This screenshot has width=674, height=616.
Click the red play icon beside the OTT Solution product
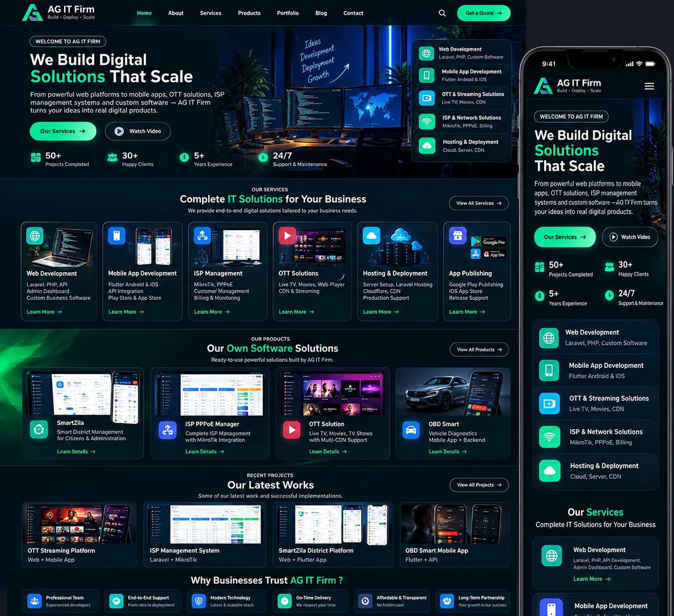[292, 430]
